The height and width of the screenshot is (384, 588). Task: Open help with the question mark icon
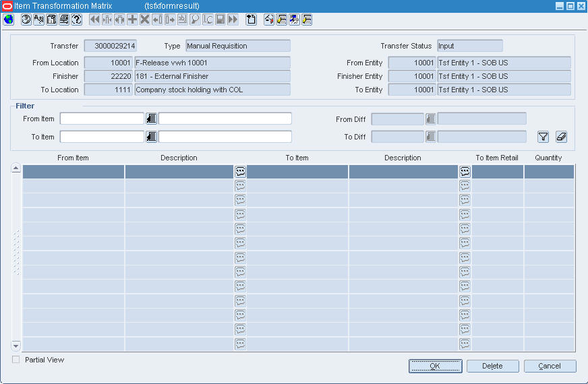(x=76, y=20)
